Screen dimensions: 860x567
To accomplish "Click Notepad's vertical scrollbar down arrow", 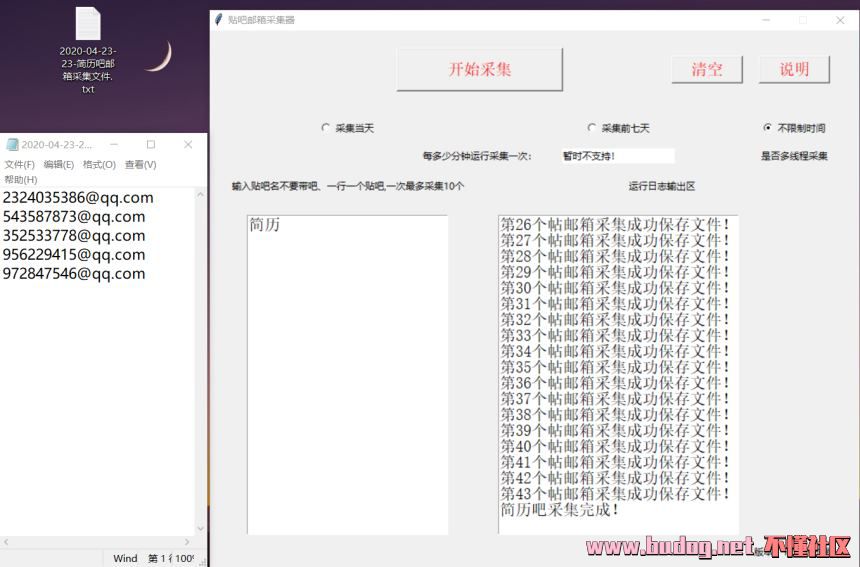I will [x=200, y=528].
